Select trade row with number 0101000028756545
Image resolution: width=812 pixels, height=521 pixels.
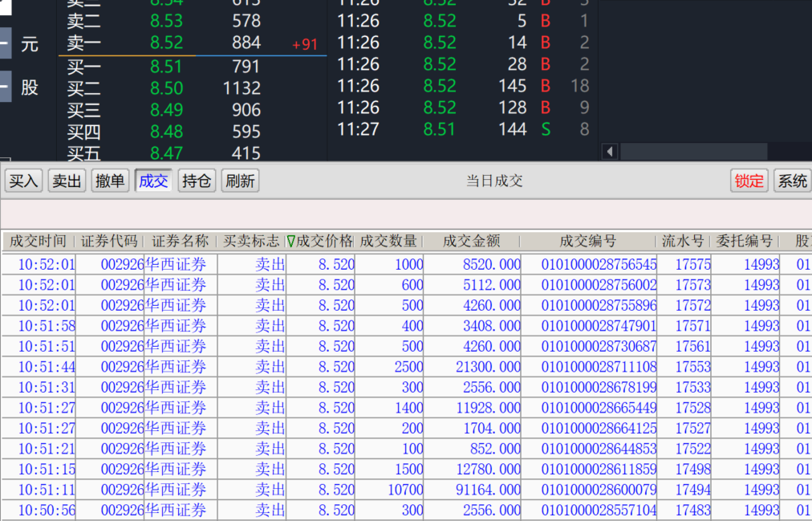pos(406,265)
